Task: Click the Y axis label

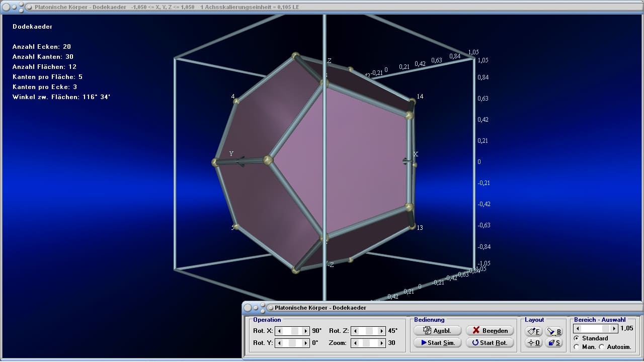Action: click(x=231, y=154)
